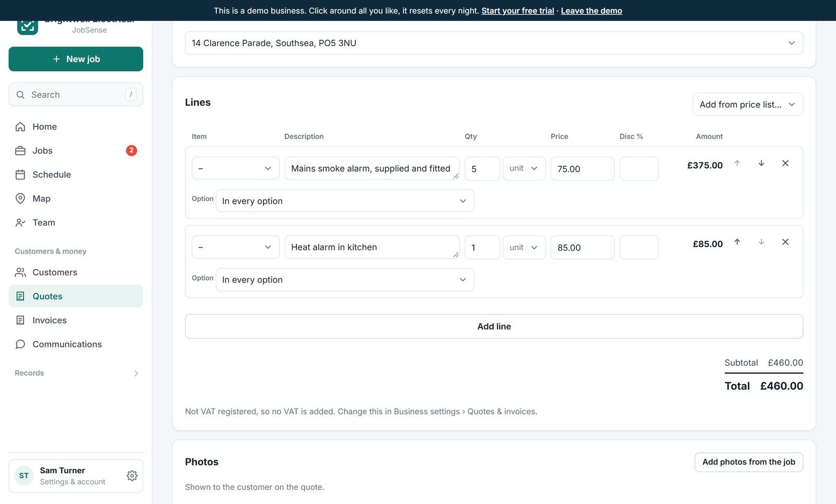Open the Map view
The width and height of the screenshot is (836, 504).
click(x=76, y=198)
